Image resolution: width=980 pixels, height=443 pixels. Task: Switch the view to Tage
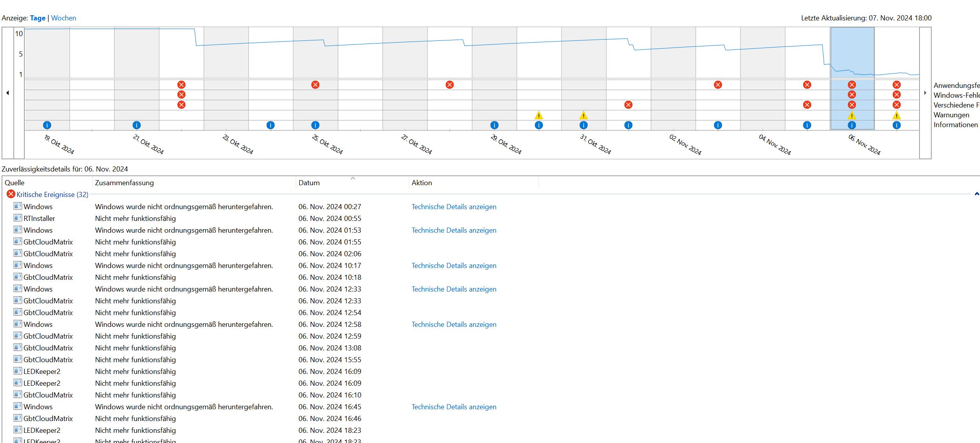pos(38,18)
